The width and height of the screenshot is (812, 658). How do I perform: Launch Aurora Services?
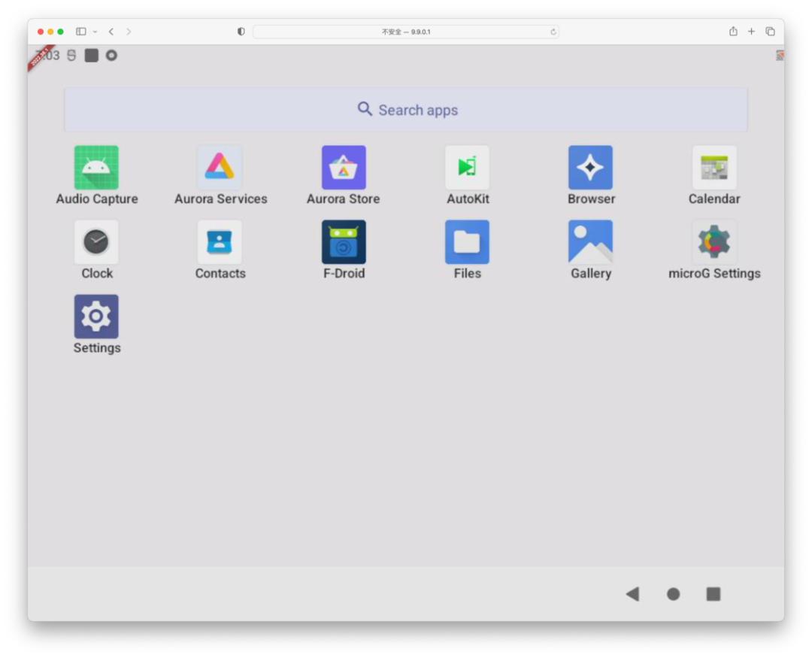tap(220, 168)
